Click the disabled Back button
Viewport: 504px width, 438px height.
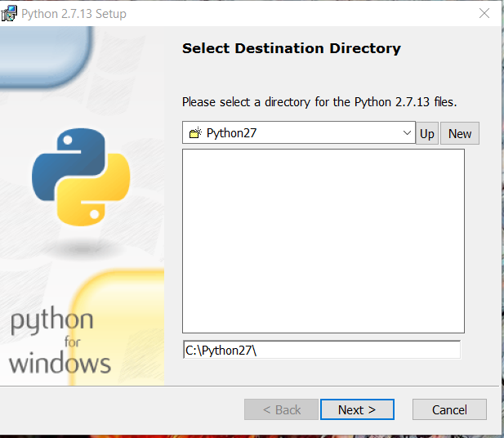tap(281, 409)
